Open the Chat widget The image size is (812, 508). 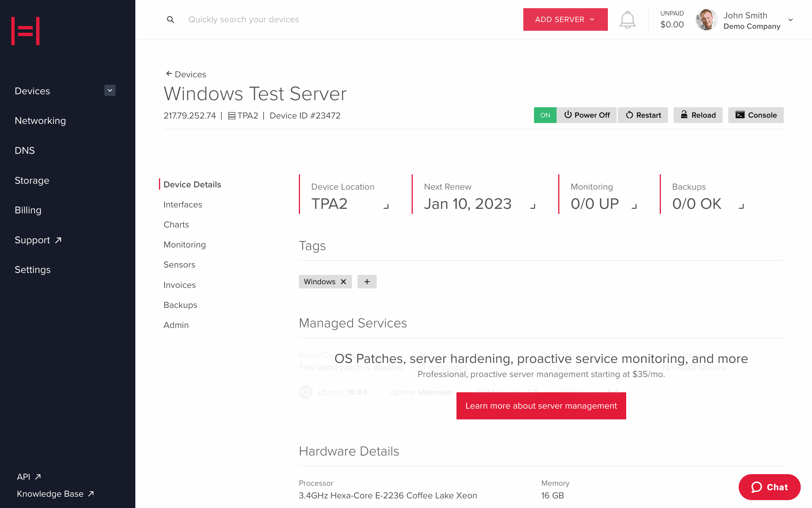coord(769,487)
